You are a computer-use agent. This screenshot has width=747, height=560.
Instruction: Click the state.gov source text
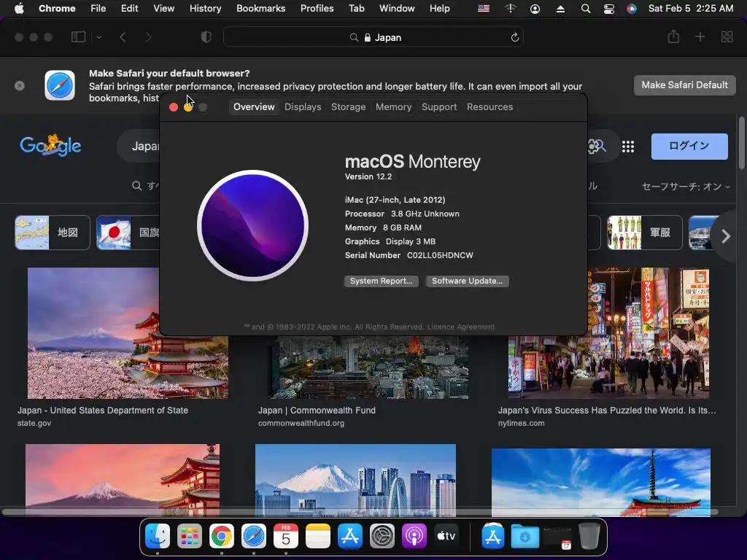pyautogui.click(x=34, y=424)
